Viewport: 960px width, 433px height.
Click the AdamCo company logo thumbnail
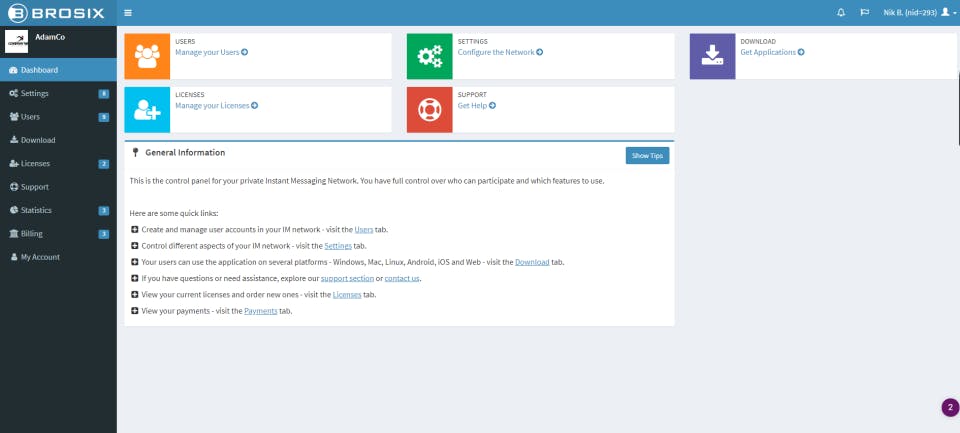17,41
